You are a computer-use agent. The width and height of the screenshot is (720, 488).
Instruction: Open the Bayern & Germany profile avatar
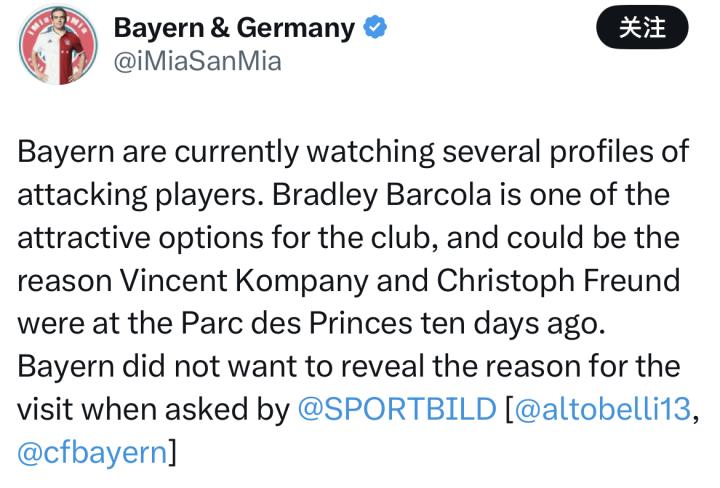(x=56, y=46)
